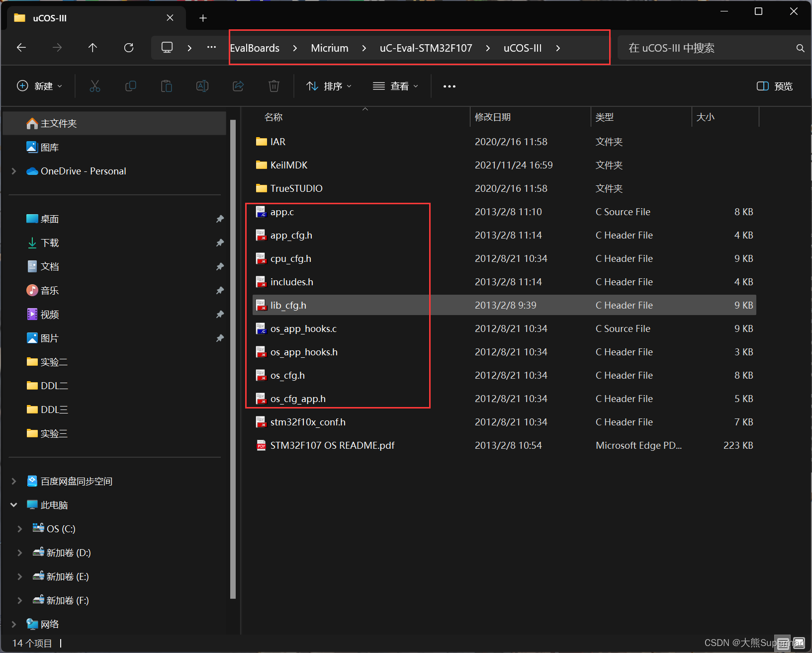
Task: Switch to large icons view in status bar
Action: [x=799, y=643]
